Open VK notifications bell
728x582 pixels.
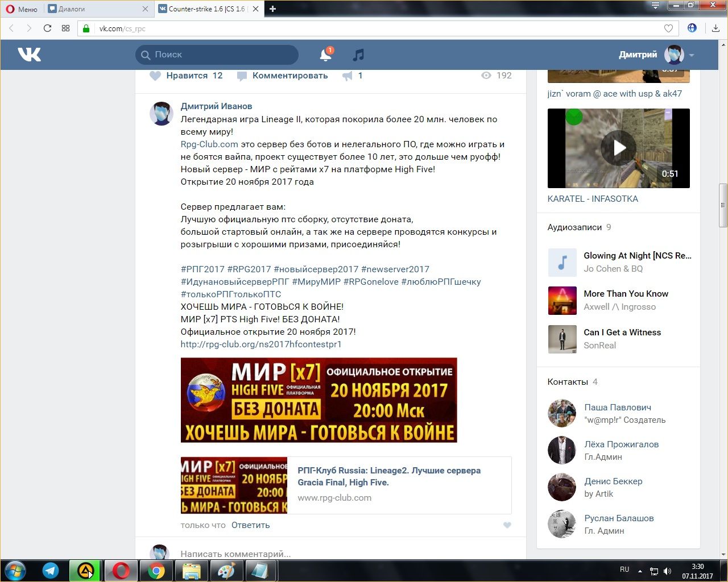coord(326,55)
